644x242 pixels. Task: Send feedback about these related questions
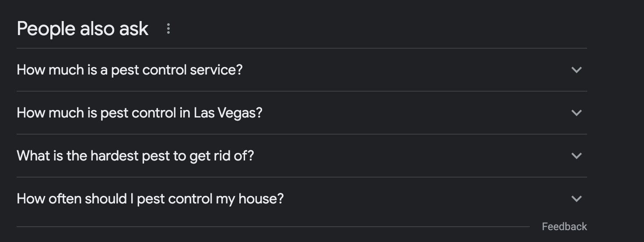point(564,227)
